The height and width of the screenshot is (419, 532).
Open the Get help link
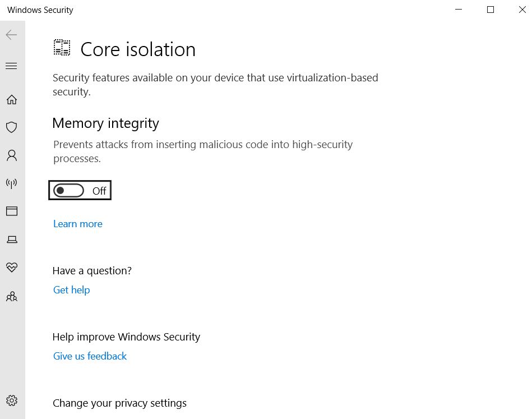(72, 290)
